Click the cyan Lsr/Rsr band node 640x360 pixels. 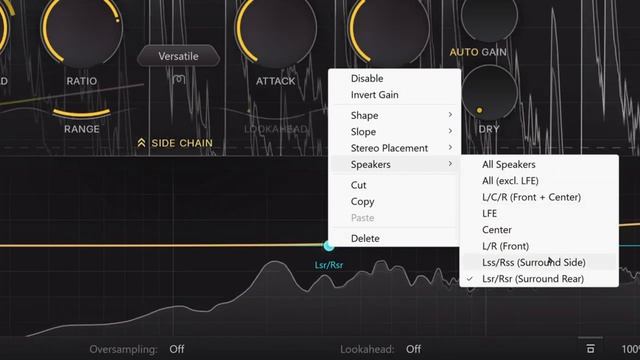(329, 246)
